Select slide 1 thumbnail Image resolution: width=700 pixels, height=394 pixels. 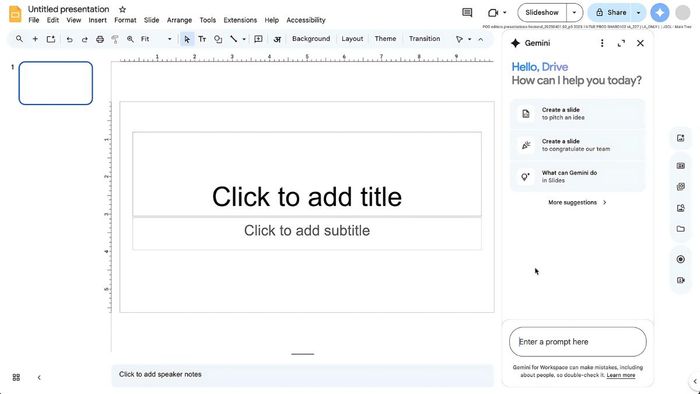(56, 83)
